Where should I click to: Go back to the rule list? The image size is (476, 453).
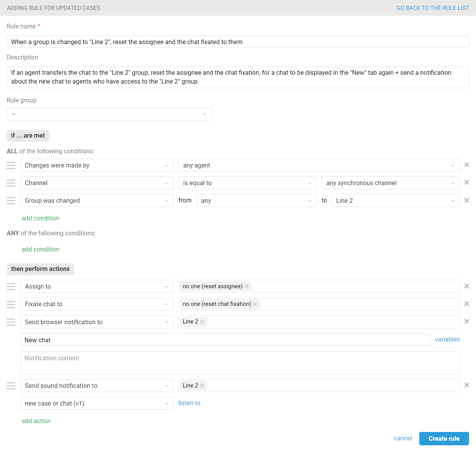click(x=432, y=8)
